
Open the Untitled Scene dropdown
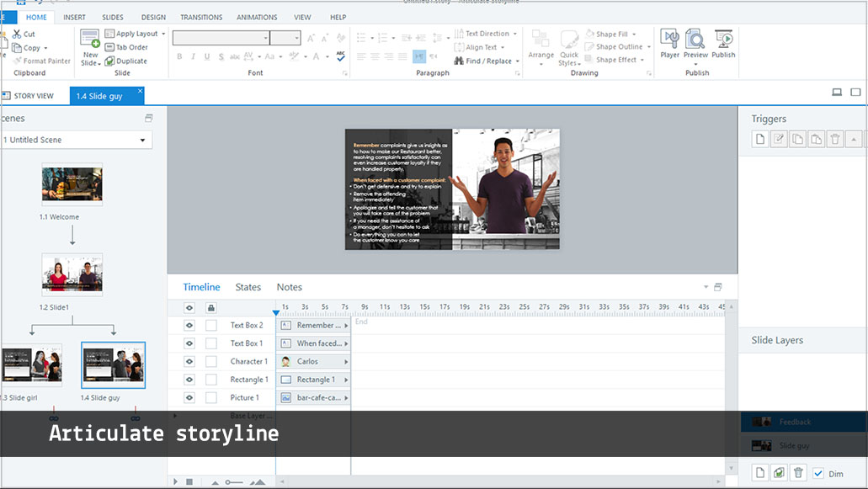pos(143,141)
